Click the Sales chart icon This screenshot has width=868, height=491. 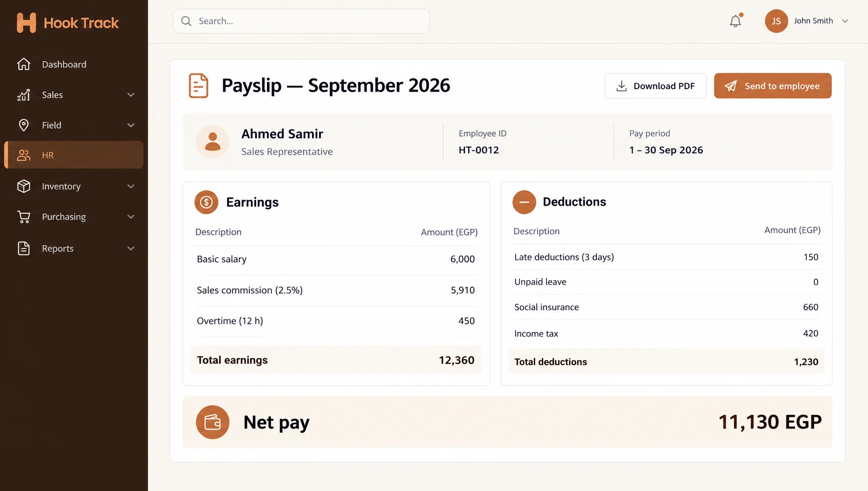[24, 95]
